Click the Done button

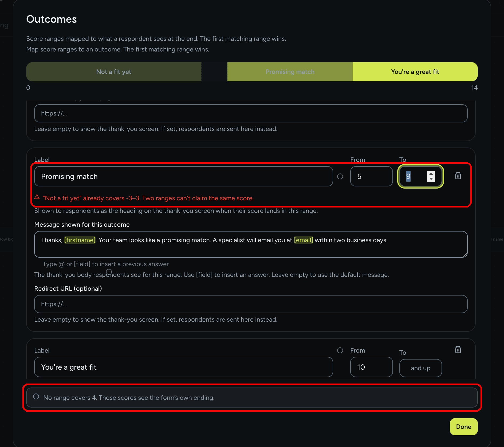point(464,427)
